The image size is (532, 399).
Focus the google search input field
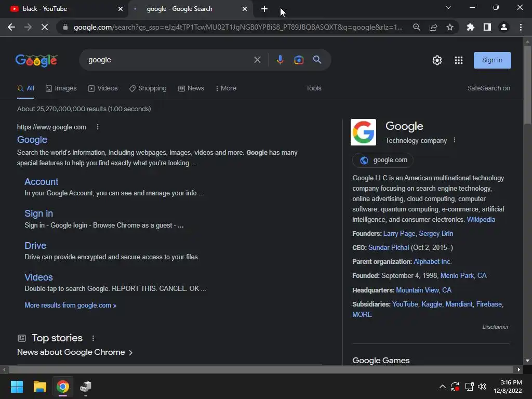click(168, 60)
